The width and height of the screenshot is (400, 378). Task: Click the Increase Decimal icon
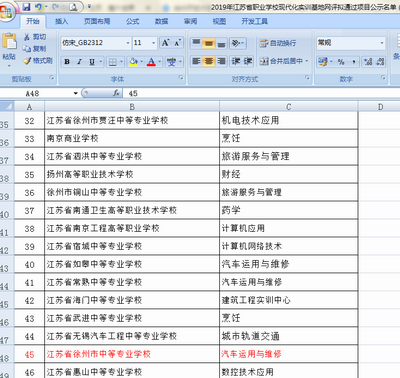368,62
